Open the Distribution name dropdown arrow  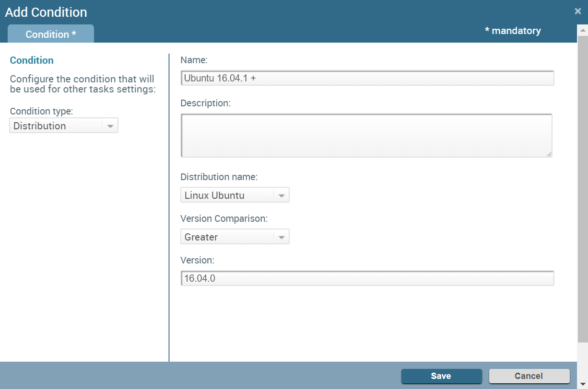(282, 195)
